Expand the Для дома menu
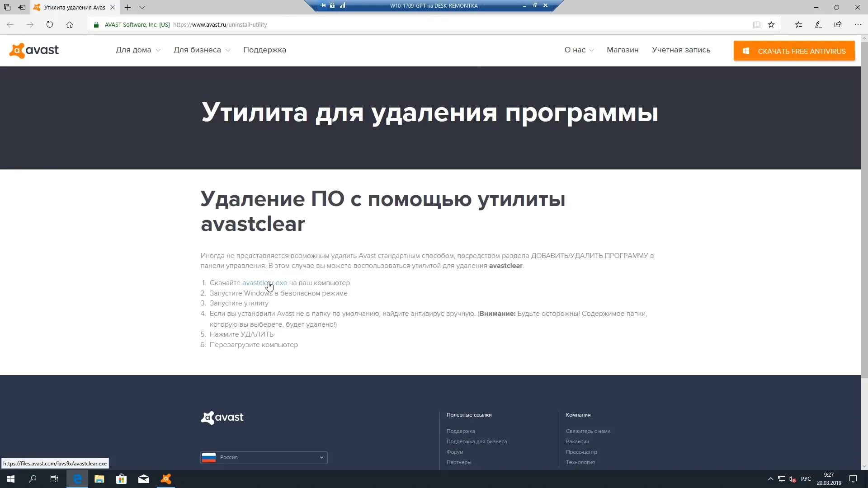The image size is (868, 488). (137, 50)
